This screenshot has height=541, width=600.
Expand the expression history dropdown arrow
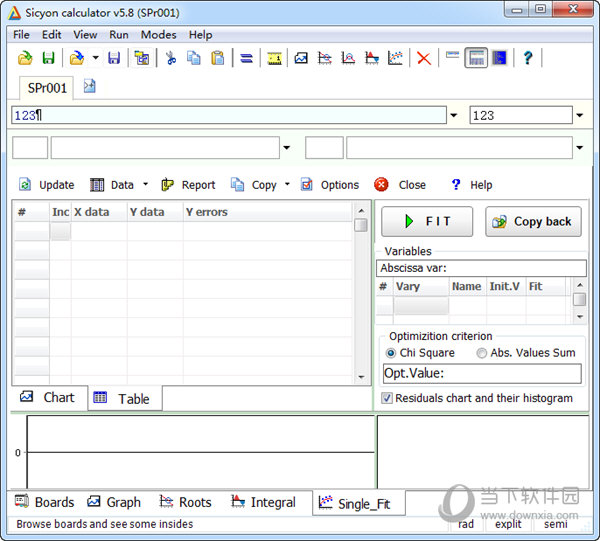[454, 115]
